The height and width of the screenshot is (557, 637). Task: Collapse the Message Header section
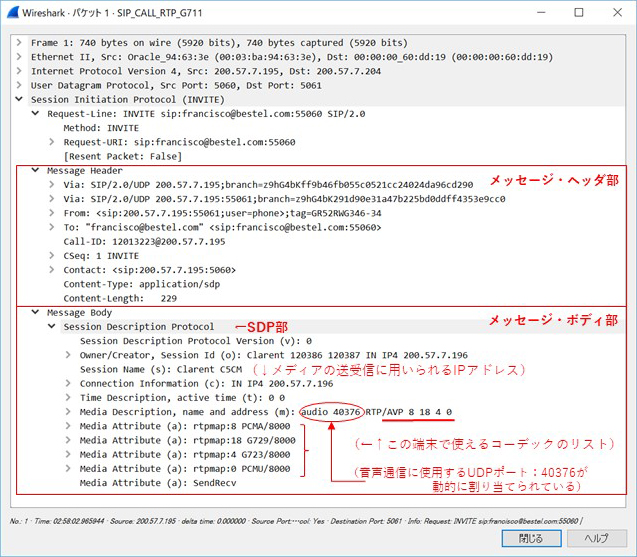pos(36,170)
